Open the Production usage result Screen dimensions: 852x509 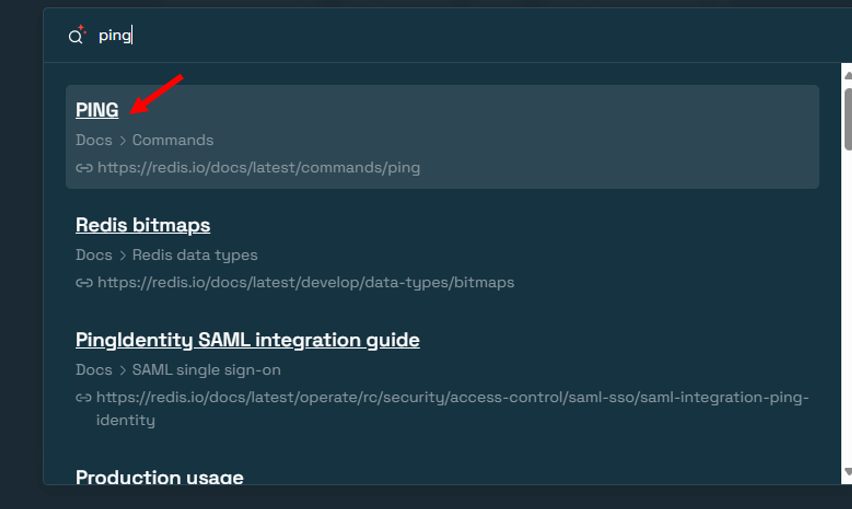click(x=160, y=476)
